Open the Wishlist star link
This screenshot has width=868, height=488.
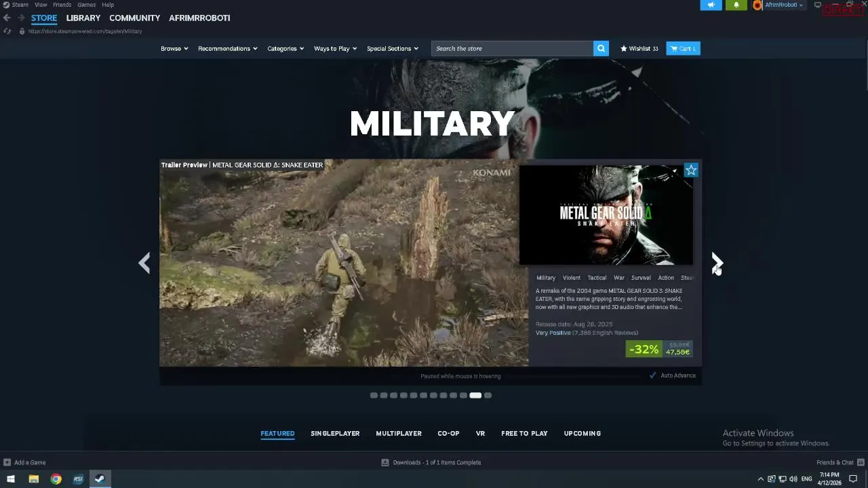[x=639, y=48]
